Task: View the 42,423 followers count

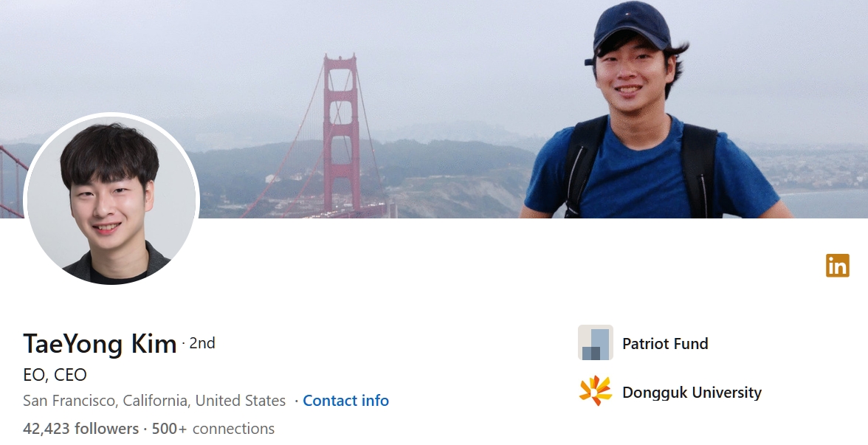Action: pos(81,428)
